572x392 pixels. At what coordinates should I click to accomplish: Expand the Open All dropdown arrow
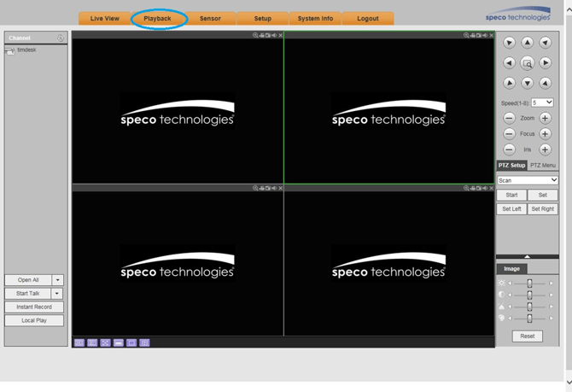(58, 280)
